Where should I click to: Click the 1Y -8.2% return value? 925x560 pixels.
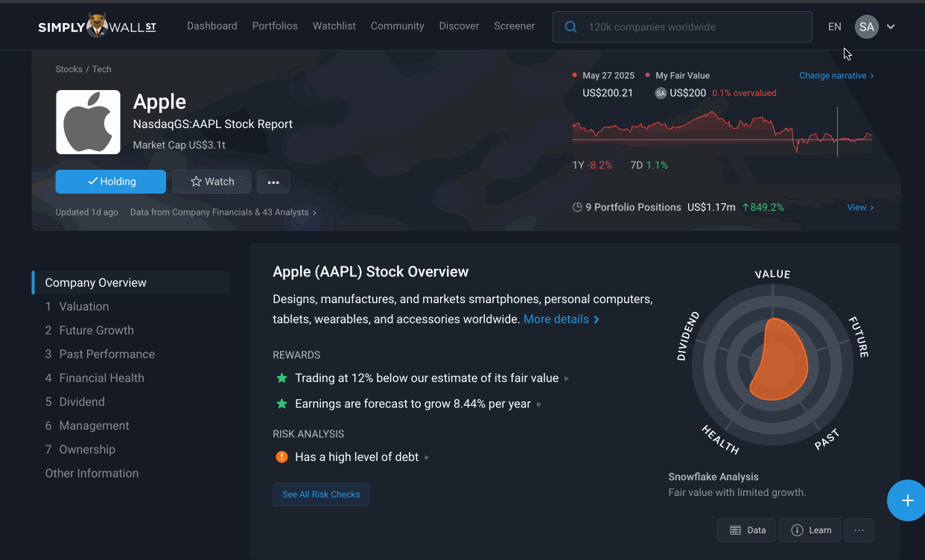click(592, 165)
